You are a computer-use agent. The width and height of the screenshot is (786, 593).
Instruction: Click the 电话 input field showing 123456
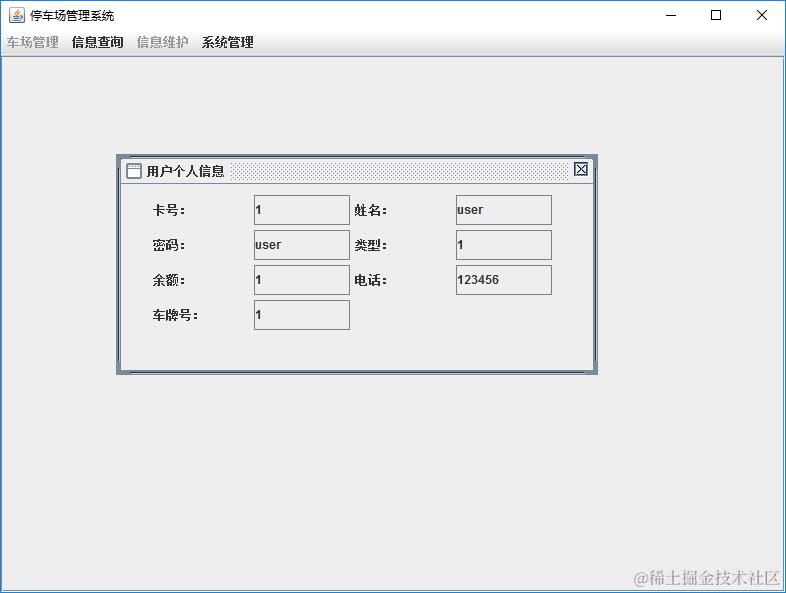coord(504,280)
